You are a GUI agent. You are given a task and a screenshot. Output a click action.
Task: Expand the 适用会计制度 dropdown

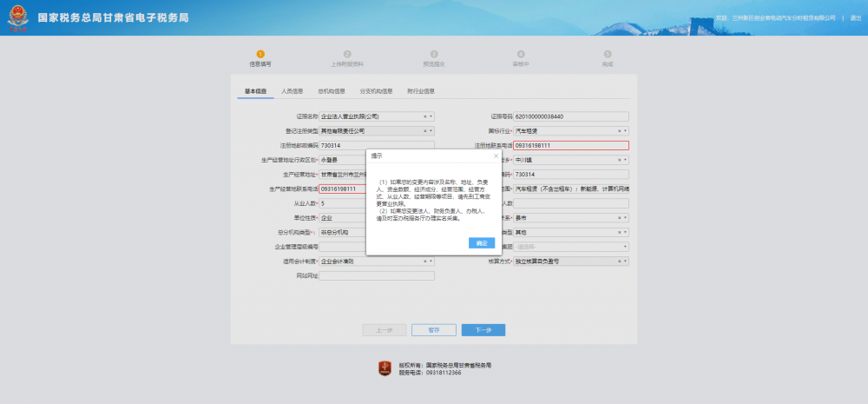click(x=431, y=261)
